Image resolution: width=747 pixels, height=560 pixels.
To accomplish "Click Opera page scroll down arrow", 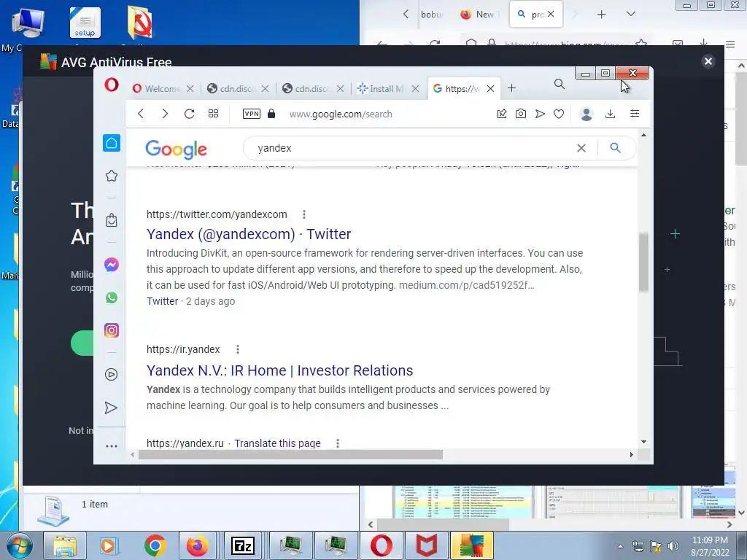I will 643,442.
